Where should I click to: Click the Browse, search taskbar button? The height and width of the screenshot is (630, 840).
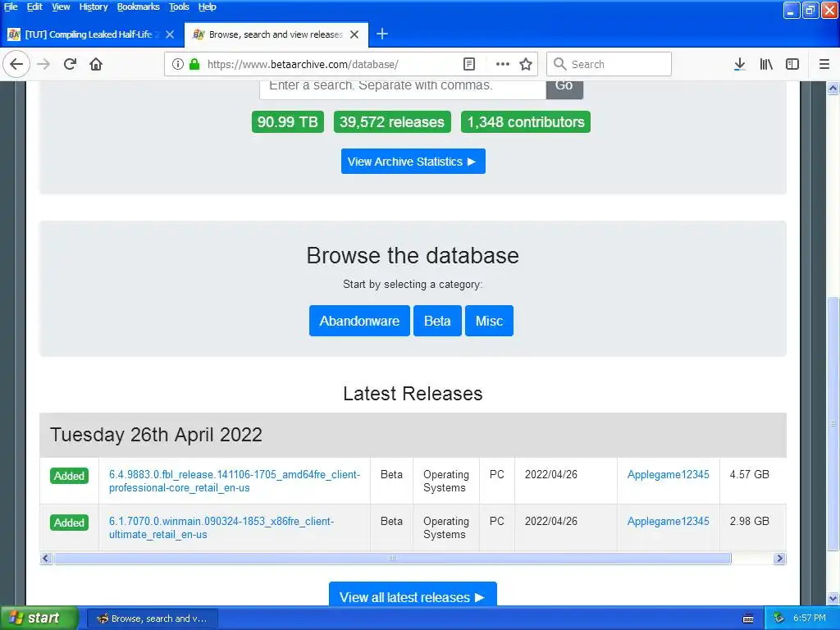pyautogui.click(x=152, y=619)
